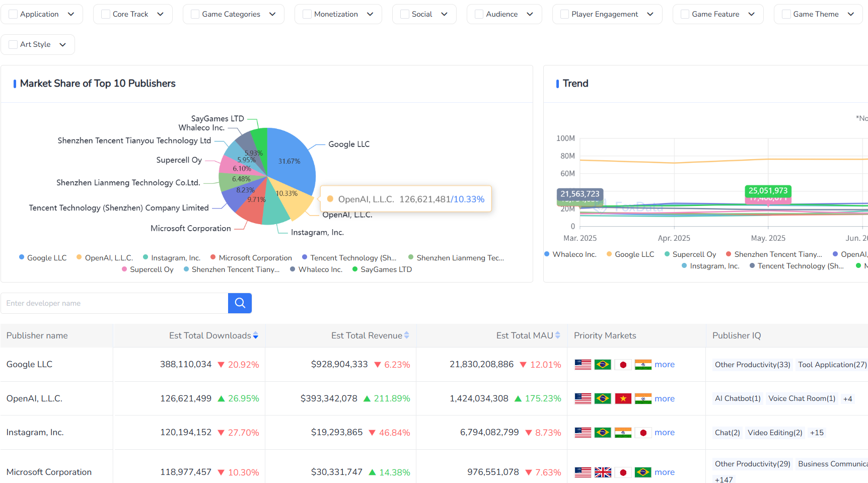Click Brazil flag in Instagram row

pos(603,433)
